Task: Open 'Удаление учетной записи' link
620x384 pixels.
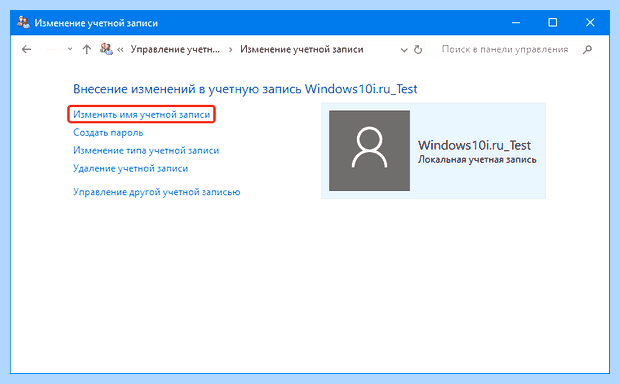Action: click(x=130, y=168)
